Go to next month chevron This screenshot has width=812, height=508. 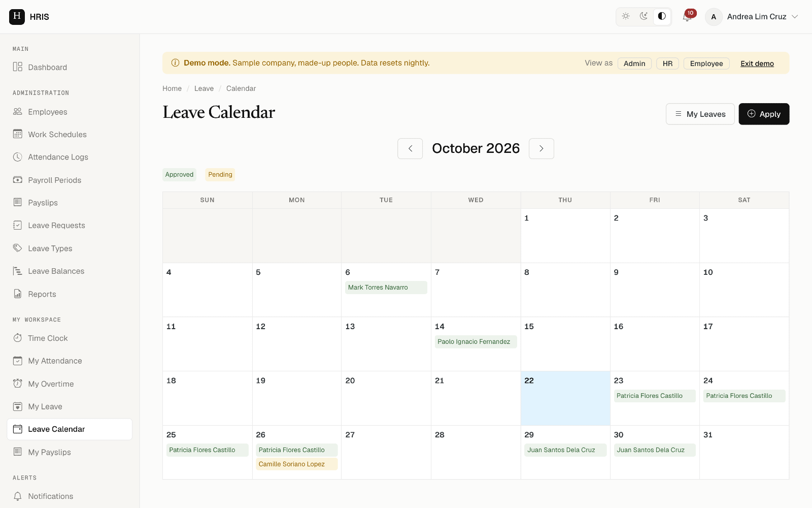click(x=542, y=148)
